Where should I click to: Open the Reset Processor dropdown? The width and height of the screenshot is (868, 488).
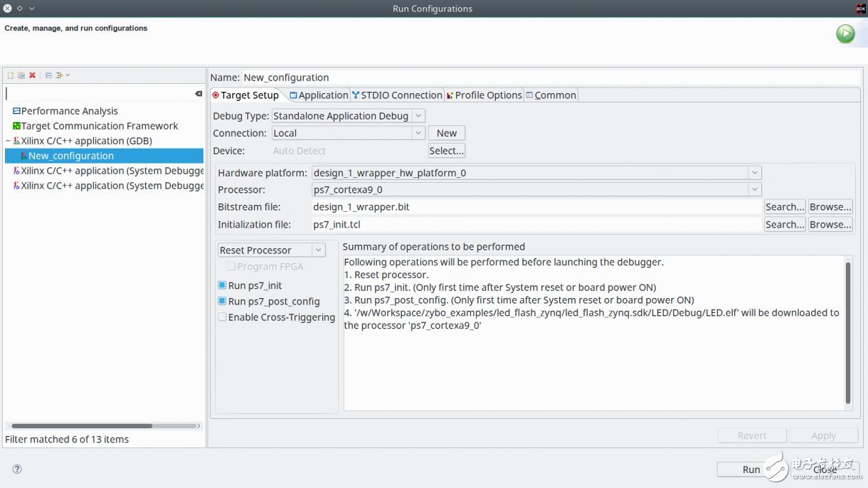(x=319, y=250)
